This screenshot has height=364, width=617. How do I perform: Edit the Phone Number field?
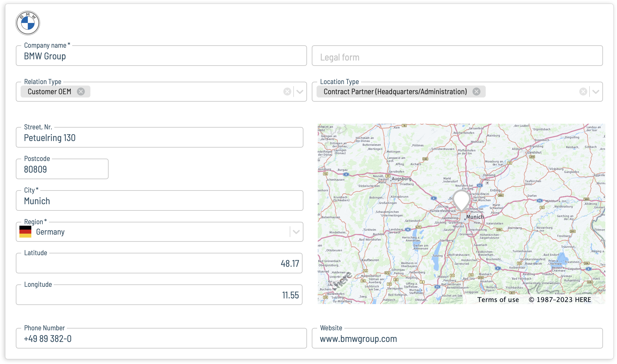point(161,338)
